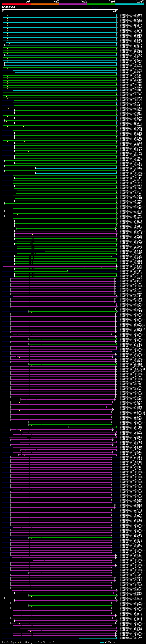Viewport: 146px width, 644px height.
Task: Select hit UniRef100_C4JC21
Action: [x=131, y=266]
